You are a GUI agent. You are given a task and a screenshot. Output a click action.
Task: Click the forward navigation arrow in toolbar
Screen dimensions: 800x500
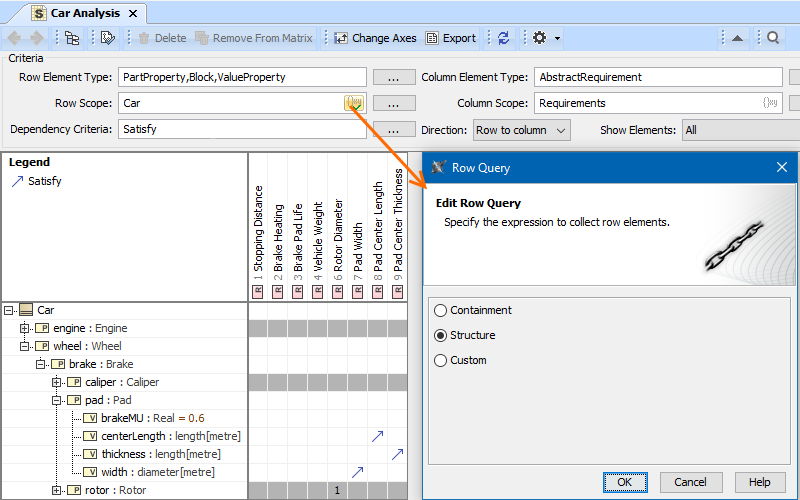(x=37, y=38)
